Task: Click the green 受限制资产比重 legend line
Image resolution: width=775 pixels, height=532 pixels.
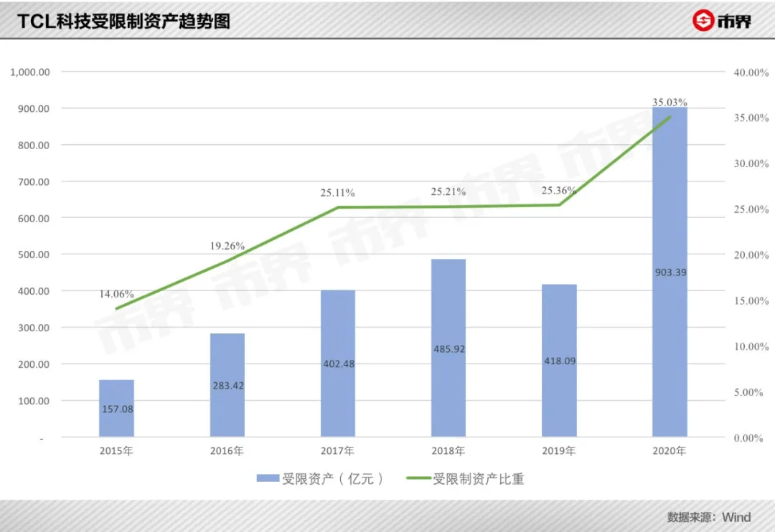Action: [418, 478]
